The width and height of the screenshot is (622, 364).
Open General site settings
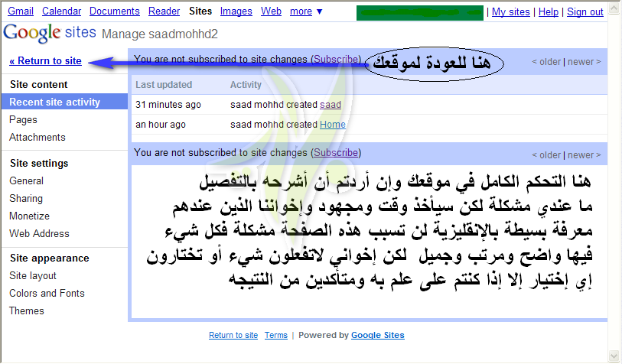(26, 180)
